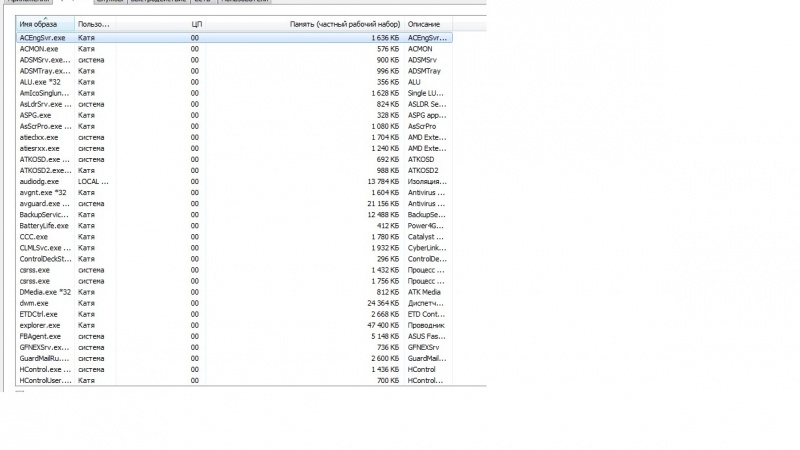Select the atiesrxx.exe process
The width and height of the screenshot is (800, 450).
(234, 148)
